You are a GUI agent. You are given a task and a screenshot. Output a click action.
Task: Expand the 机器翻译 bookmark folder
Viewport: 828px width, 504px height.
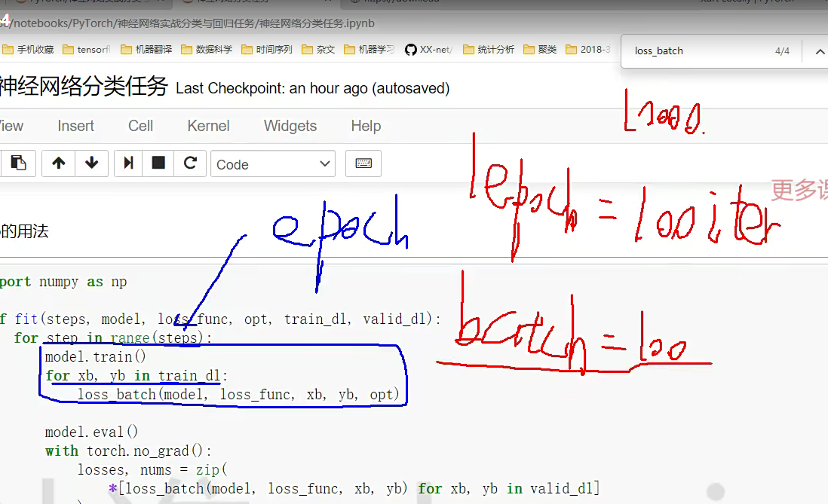pos(146,50)
